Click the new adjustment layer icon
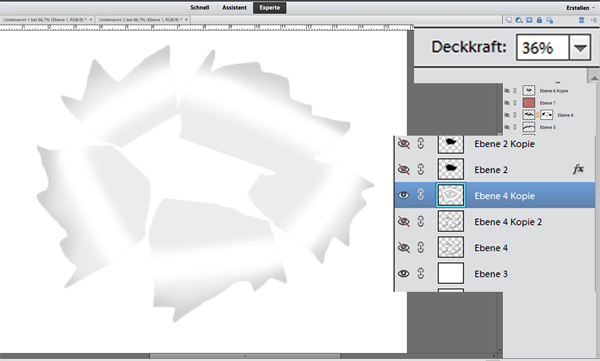 point(519,20)
